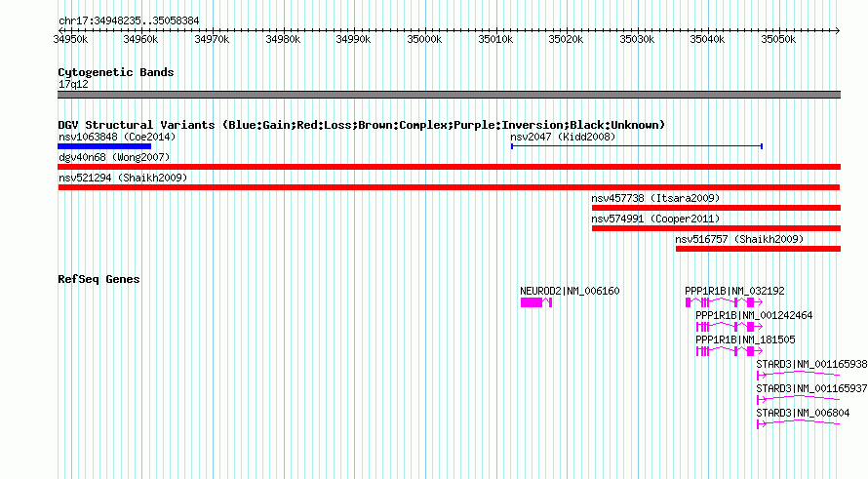Click the 34970k ruler mark
Screen dimensions: 868x479
pyautogui.click(x=212, y=39)
